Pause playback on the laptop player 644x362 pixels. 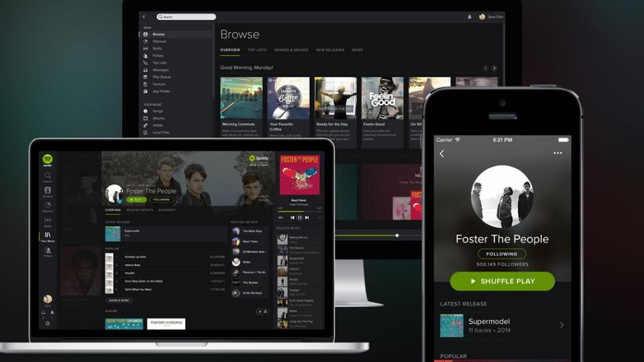tap(299, 217)
